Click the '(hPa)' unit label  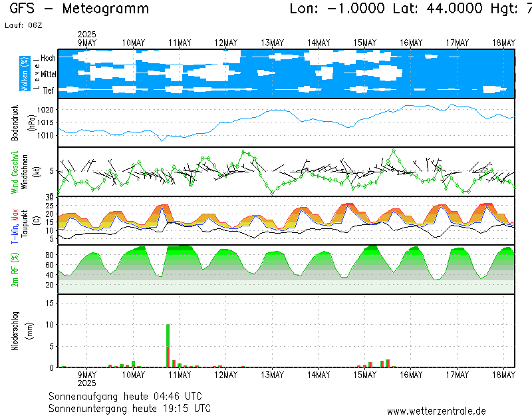coord(31,123)
